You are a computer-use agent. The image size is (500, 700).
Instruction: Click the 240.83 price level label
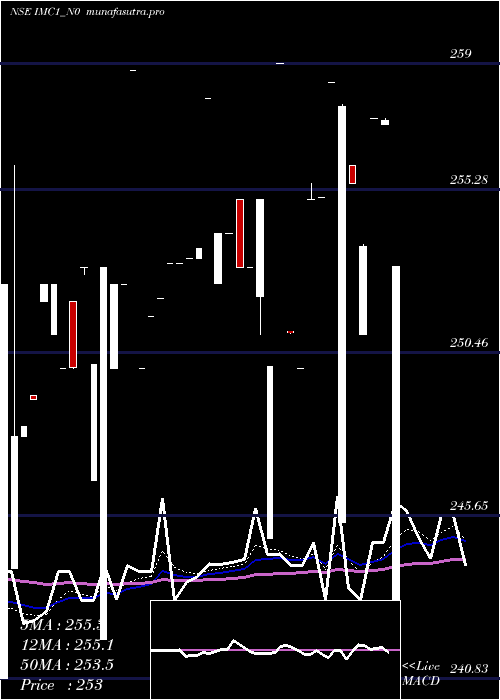(468, 669)
